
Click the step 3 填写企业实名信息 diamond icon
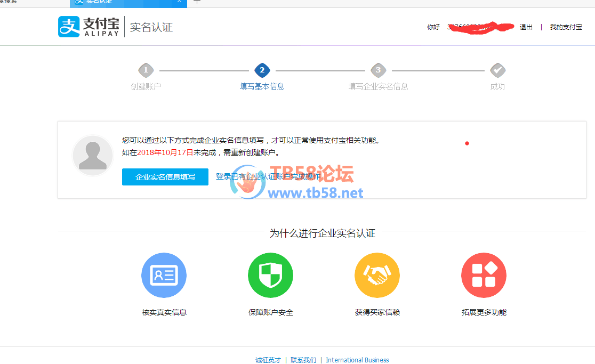[379, 70]
